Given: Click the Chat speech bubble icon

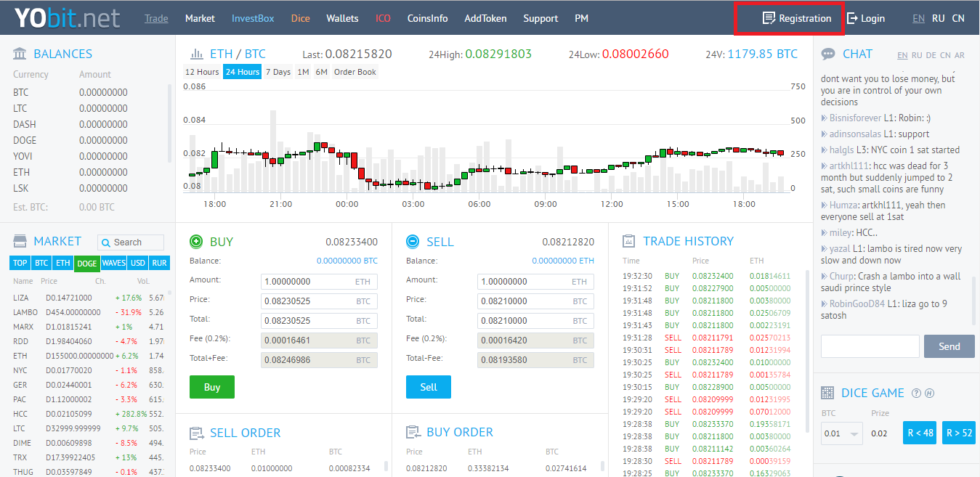Looking at the screenshot, I should tap(828, 54).
